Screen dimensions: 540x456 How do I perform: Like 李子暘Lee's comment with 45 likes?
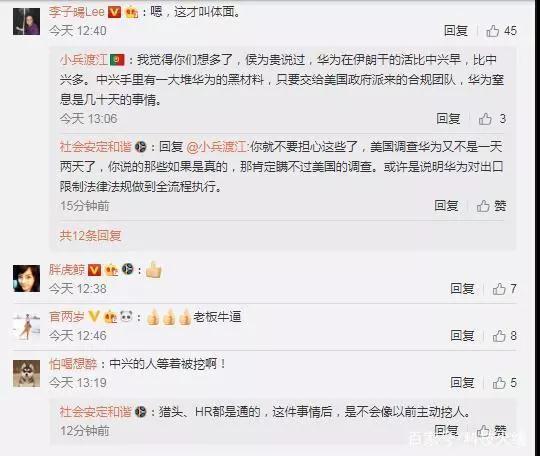point(501,31)
